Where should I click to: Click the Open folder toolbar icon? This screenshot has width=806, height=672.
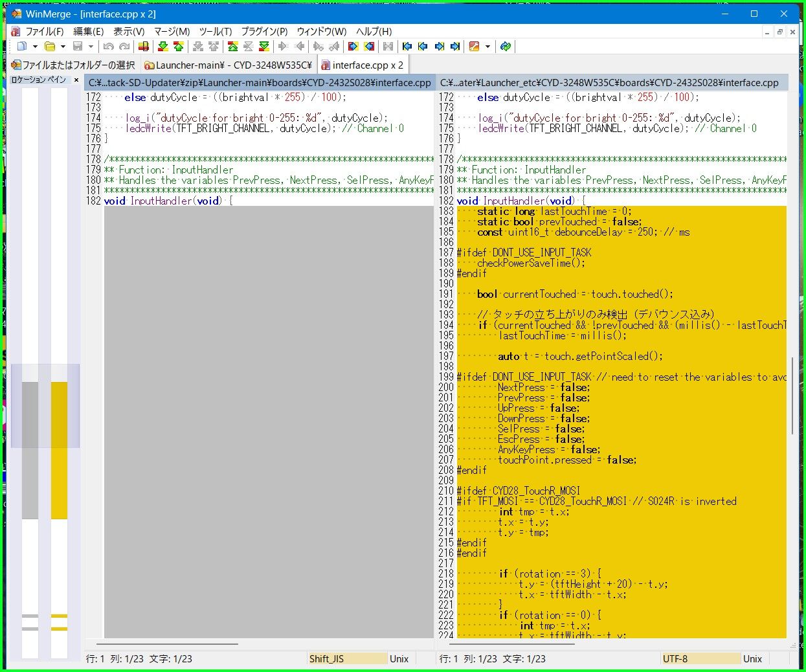pyautogui.click(x=49, y=47)
